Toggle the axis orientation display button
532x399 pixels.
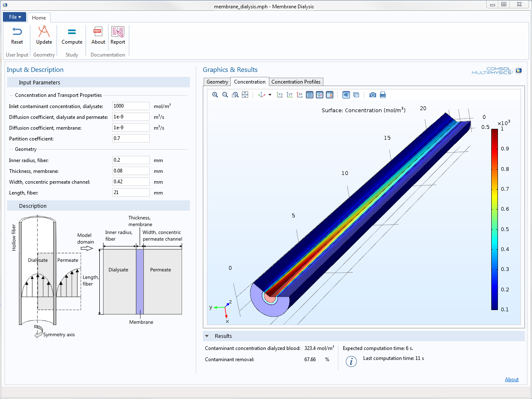point(320,95)
